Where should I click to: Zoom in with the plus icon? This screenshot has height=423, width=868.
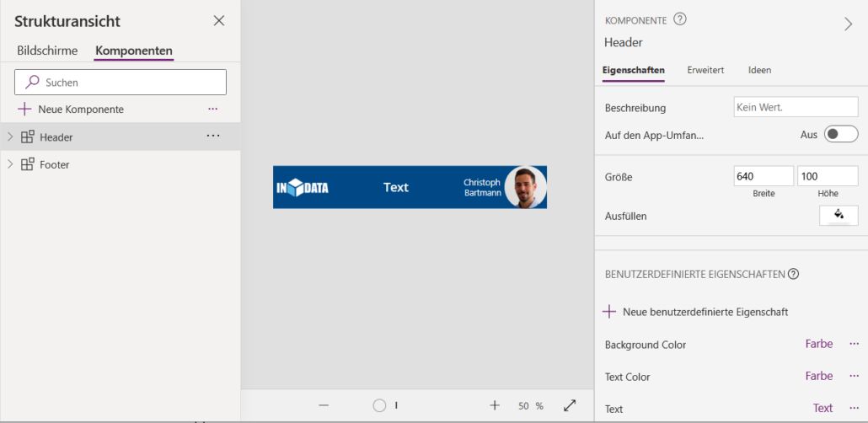(x=495, y=405)
